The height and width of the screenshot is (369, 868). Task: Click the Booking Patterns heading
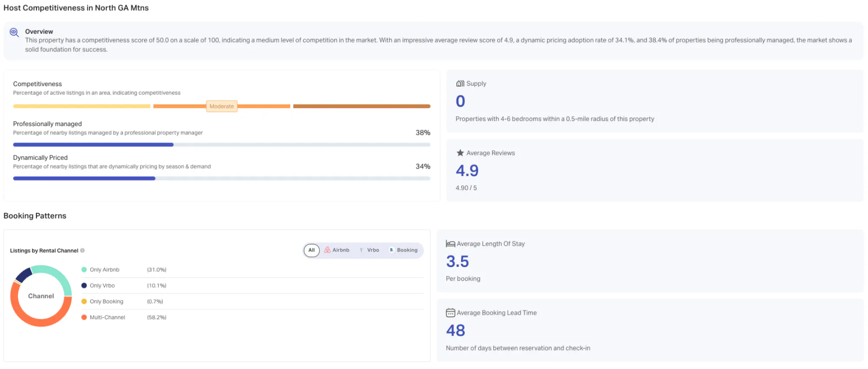[x=35, y=216]
